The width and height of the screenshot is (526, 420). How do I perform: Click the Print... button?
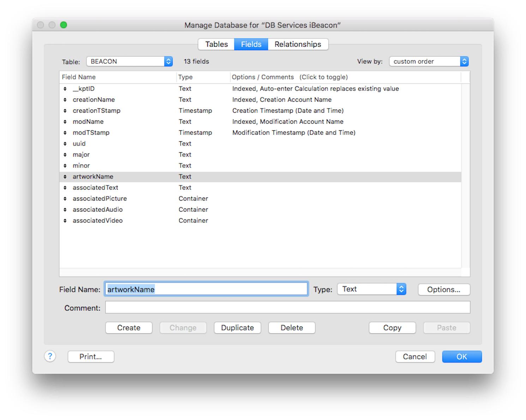click(91, 357)
